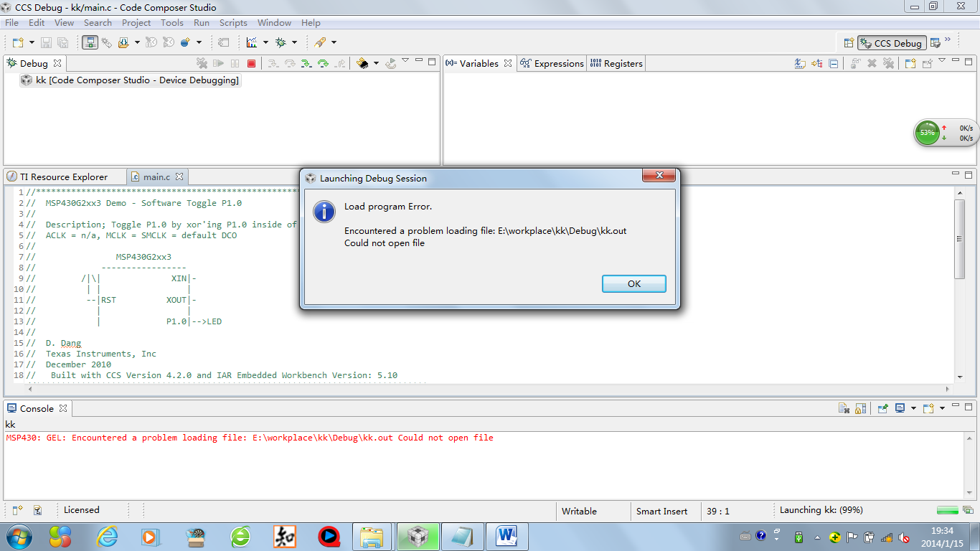The width and height of the screenshot is (980, 551).
Task: Expand the Debug launch dropdown arrow
Action: pyautogui.click(x=294, y=43)
